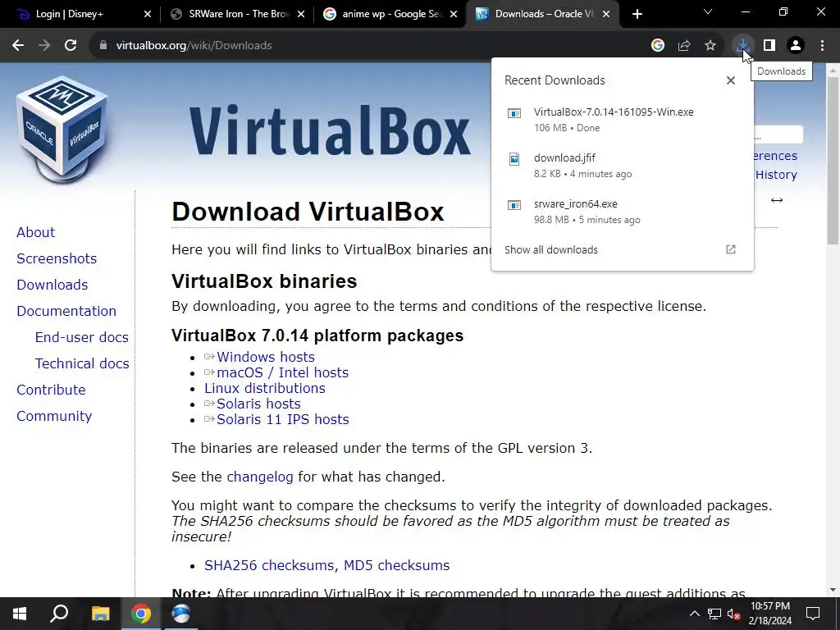Click the padlock site info icon
Viewport: 840px width, 630px height.
point(103,46)
